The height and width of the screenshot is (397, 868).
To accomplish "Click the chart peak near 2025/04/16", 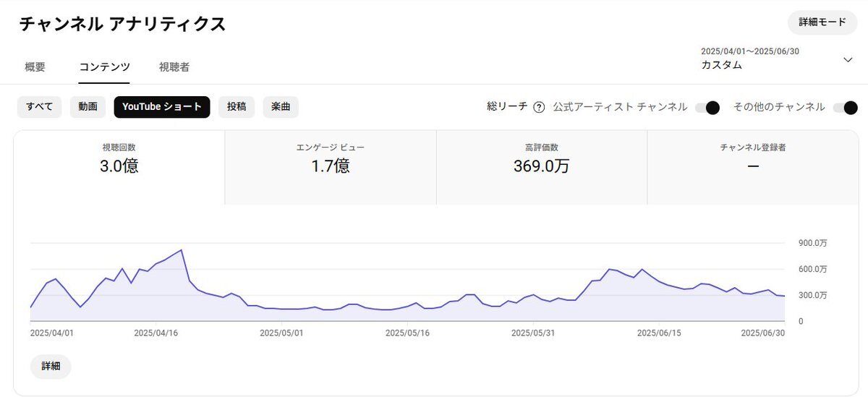I will tap(181, 250).
